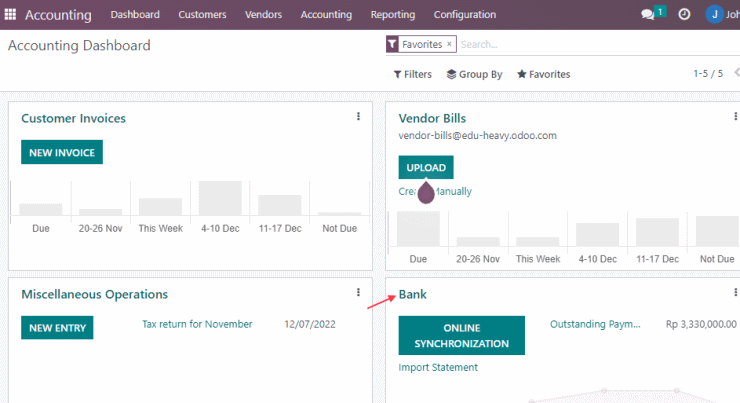This screenshot has width=740, height=403.
Task: Click Vendor Bills 11-17 Dec bar
Action: (657, 232)
